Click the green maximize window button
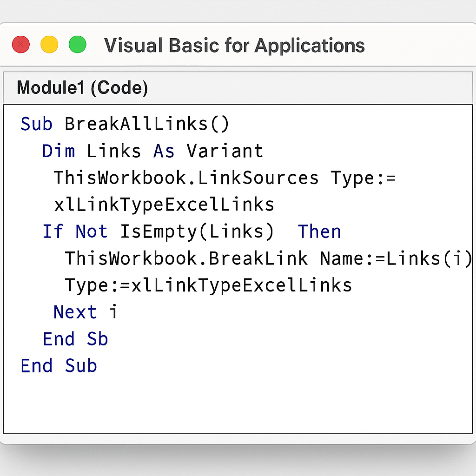The image size is (476, 476). (x=78, y=45)
